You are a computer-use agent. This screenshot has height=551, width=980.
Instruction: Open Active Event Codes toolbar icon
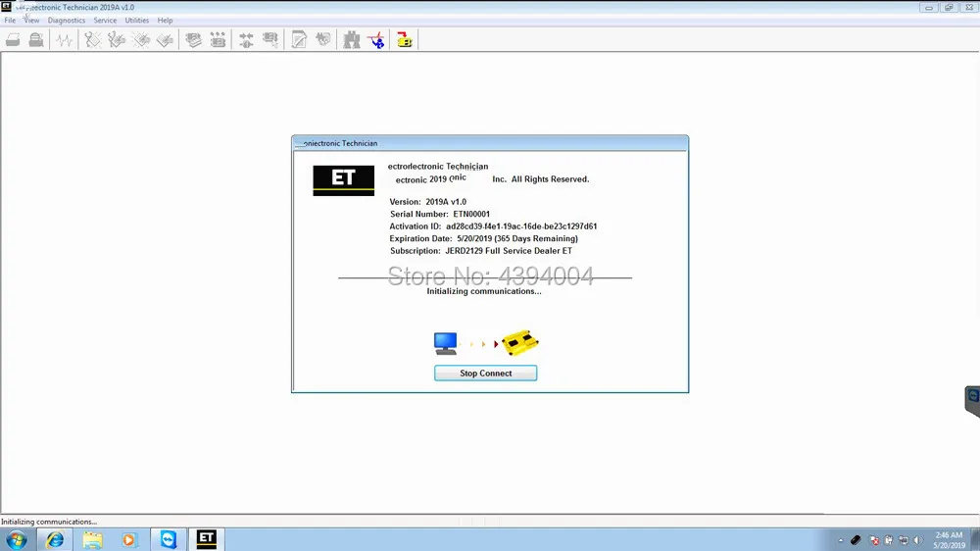coord(140,40)
